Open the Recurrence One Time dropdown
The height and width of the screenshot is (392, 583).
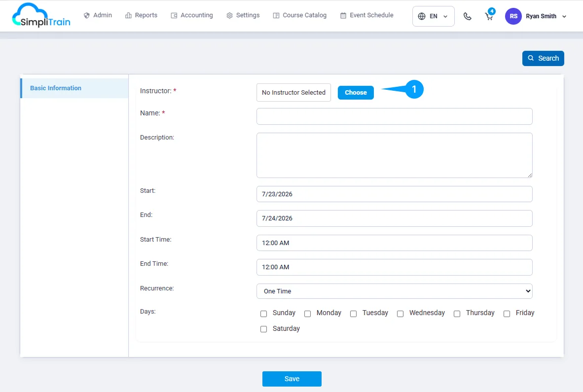coord(395,291)
